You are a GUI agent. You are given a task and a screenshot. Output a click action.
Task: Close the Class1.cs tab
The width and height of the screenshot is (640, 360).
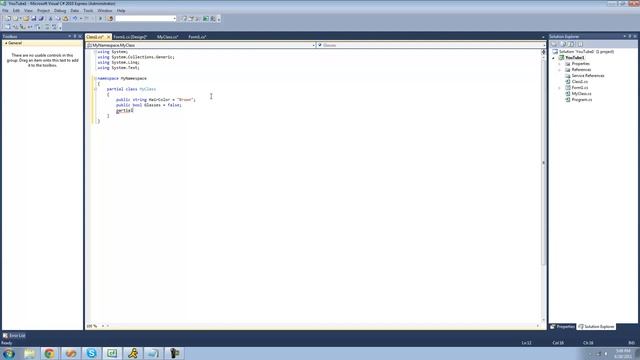109,37
